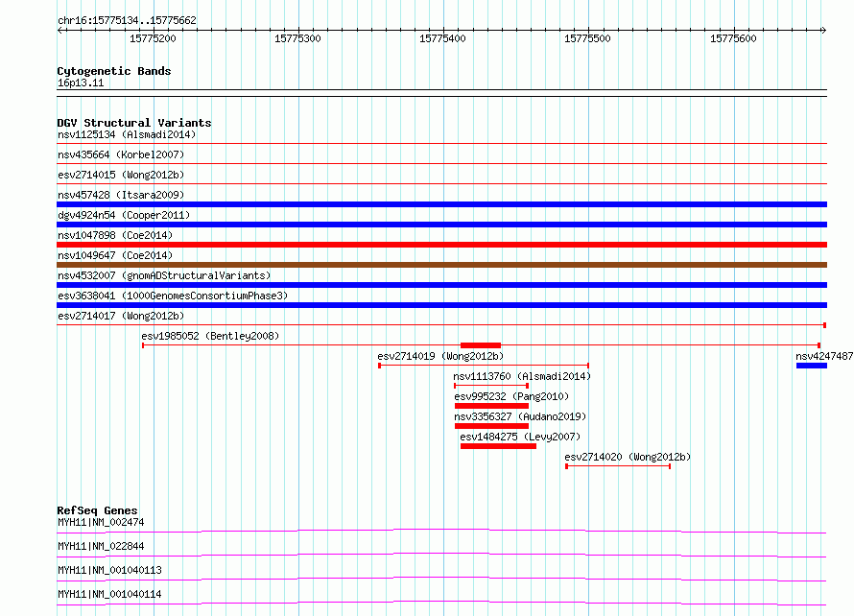Open the esv2714015 (Wong2012b) variant label
This screenshot has width=854, height=616.
pos(121,175)
